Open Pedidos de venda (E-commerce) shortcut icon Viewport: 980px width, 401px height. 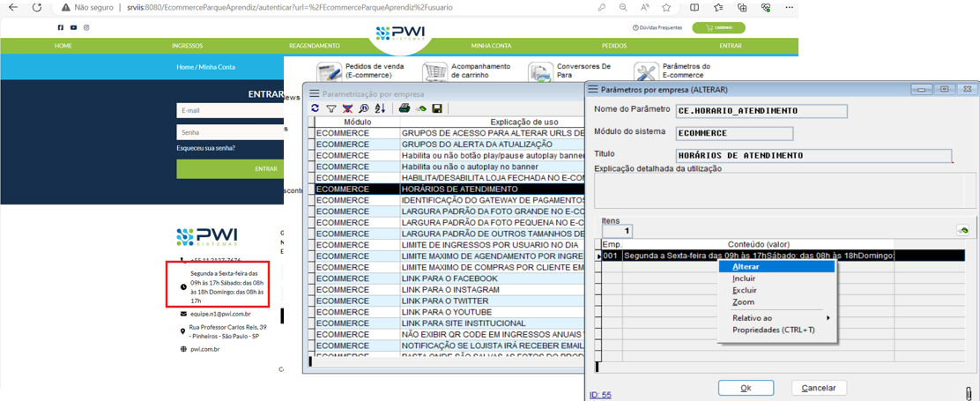pos(330,72)
